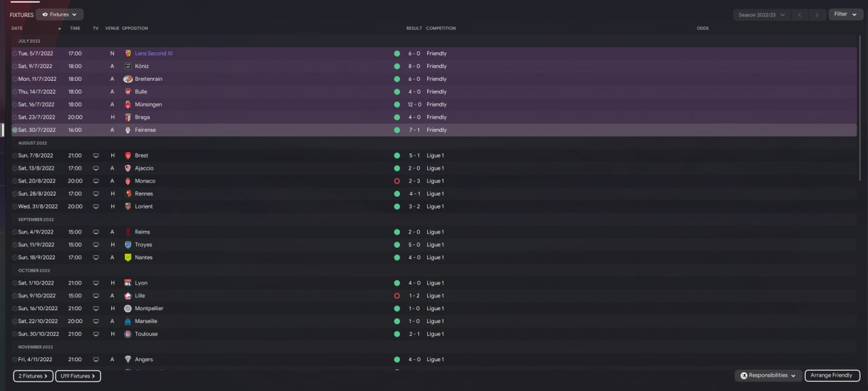Image resolution: width=868 pixels, height=391 pixels.
Task: Click the TV icon on Brest row
Action: coord(96,155)
